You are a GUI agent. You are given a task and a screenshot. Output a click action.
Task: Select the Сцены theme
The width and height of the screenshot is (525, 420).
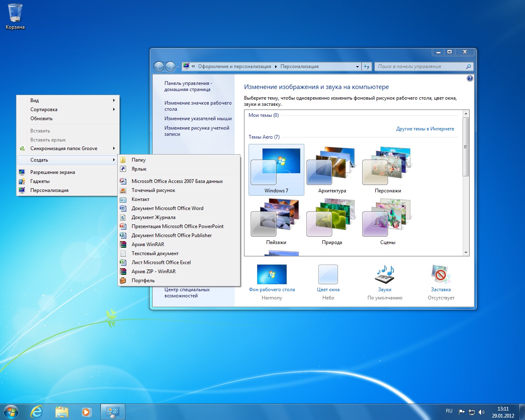(x=388, y=221)
